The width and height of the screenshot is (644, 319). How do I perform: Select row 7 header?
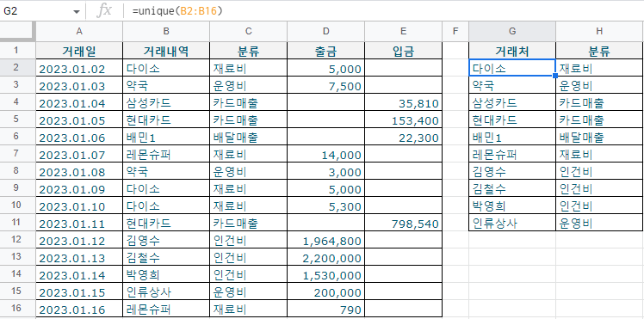click(x=16, y=154)
